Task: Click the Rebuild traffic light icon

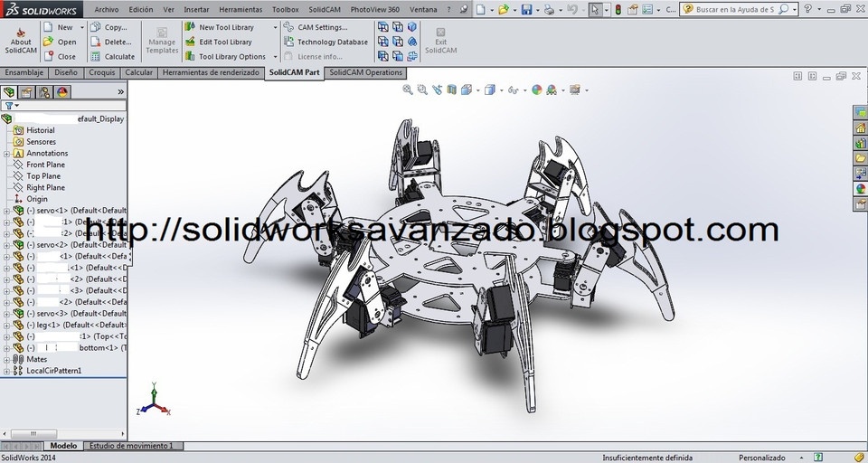Action: click(618, 9)
